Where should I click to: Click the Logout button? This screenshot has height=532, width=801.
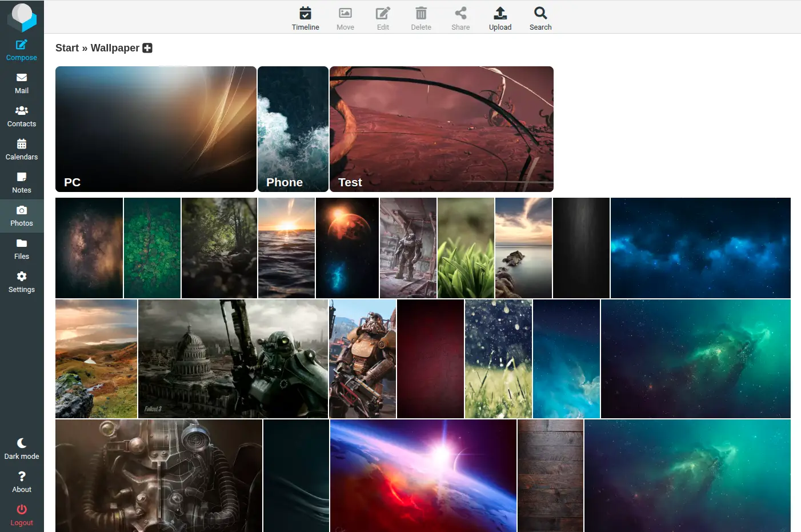(x=22, y=515)
